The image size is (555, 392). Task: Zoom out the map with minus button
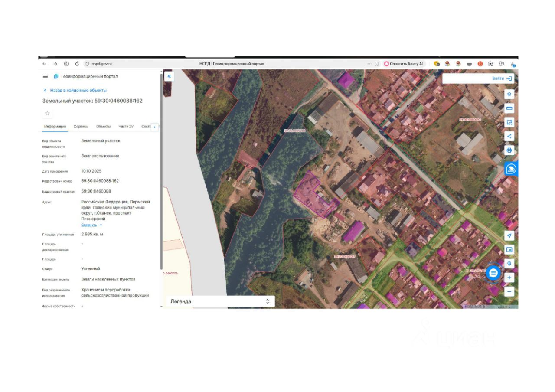tap(509, 291)
